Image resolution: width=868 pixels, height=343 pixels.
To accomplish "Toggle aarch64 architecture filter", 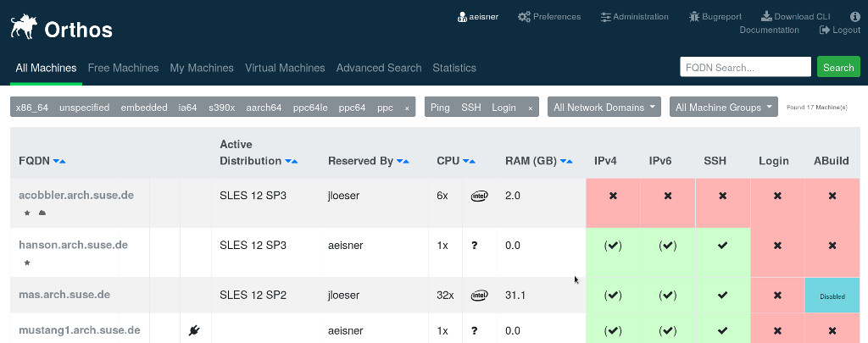I will coord(264,108).
